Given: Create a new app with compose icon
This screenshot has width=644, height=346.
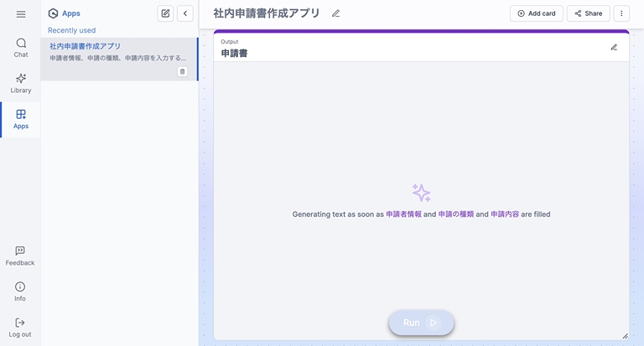Looking at the screenshot, I should click(x=165, y=13).
